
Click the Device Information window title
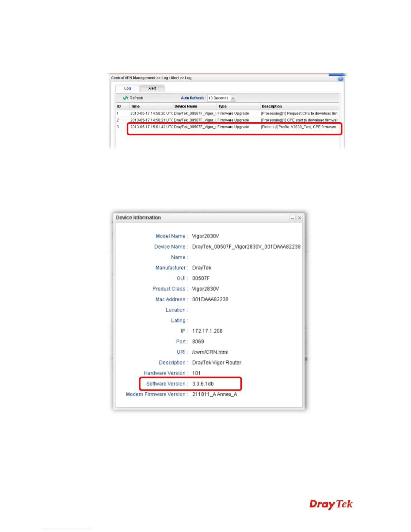138,218
